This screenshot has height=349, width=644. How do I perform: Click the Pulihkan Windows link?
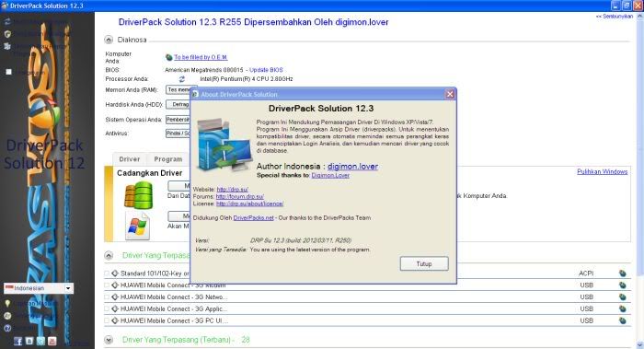[x=602, y=172]
